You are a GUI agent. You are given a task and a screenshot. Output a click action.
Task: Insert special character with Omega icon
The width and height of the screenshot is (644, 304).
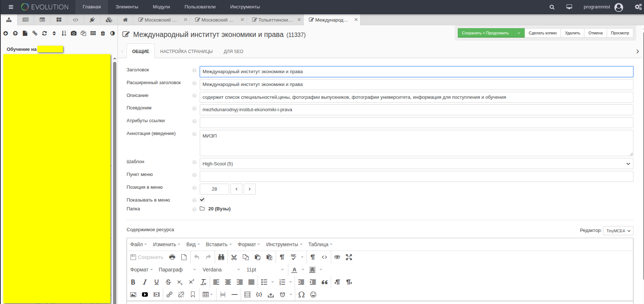[302, 294]
